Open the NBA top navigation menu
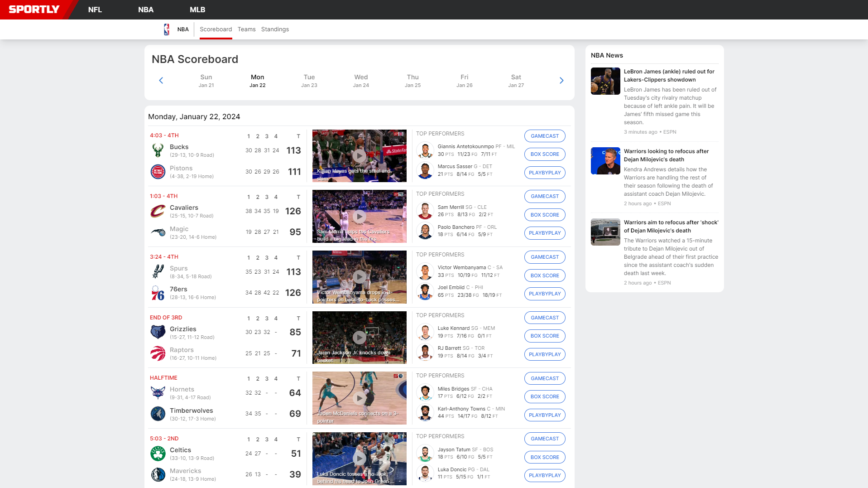This screenshot has width=868, height=488. pos(146,10)
